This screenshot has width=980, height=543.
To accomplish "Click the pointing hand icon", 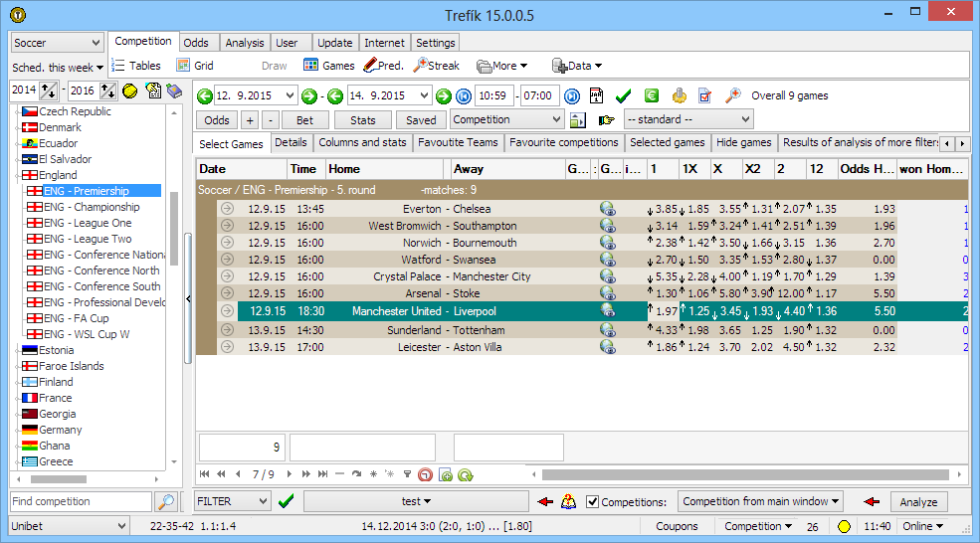I will coord(606,120).
